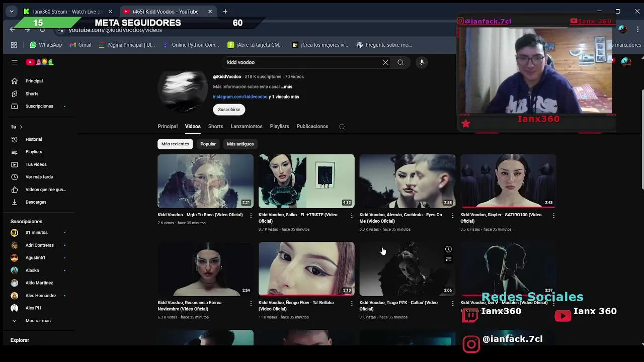
Task: Select the Videos channel tab
Action: click(x=193, y=126)
